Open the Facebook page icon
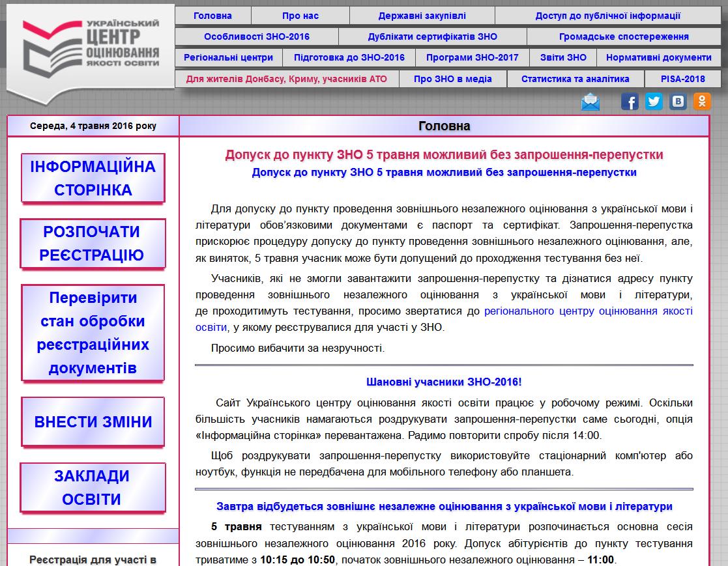 coord(630,101)
